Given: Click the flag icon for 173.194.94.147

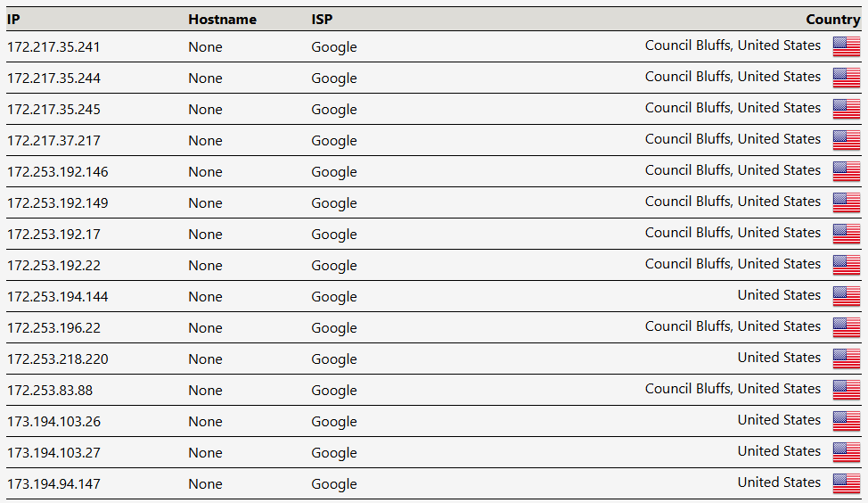Looking at the screenshot, I should [846, 483].
